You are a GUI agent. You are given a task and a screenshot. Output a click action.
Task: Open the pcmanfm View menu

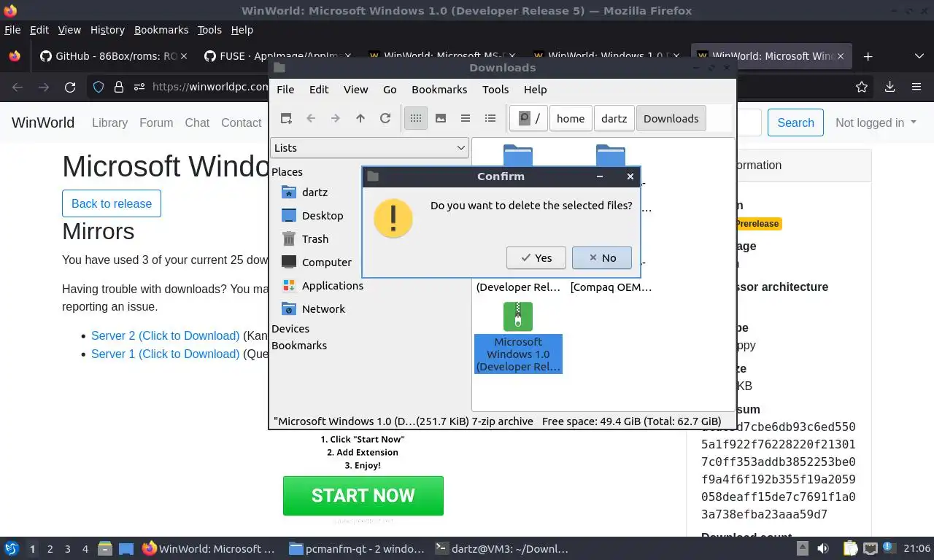click(356, 89)
